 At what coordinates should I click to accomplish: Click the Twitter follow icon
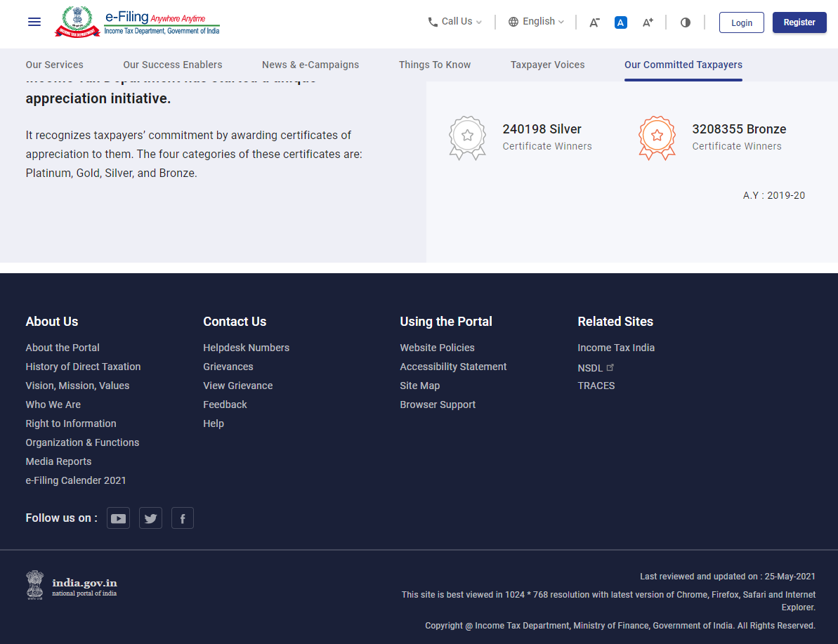[x=150, y=518]
